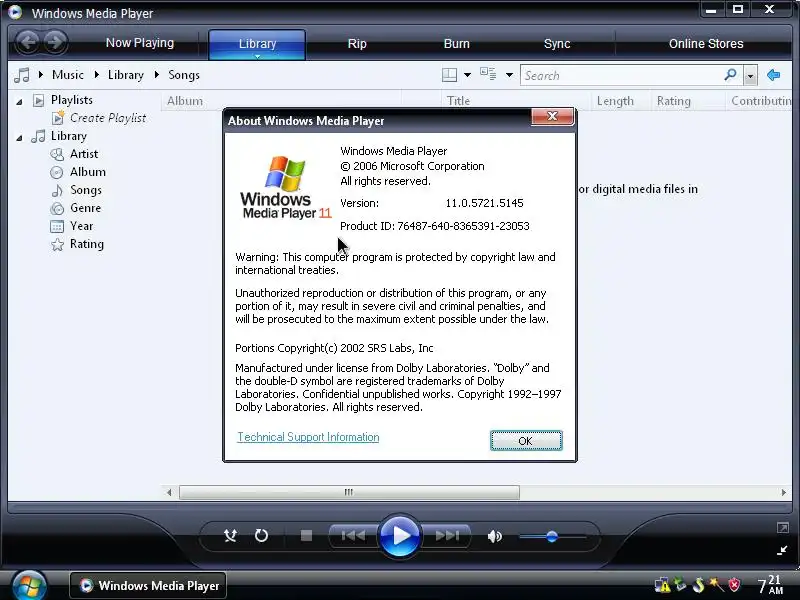Click the music note category icon

pyautogui.click(x=22, y=75)
